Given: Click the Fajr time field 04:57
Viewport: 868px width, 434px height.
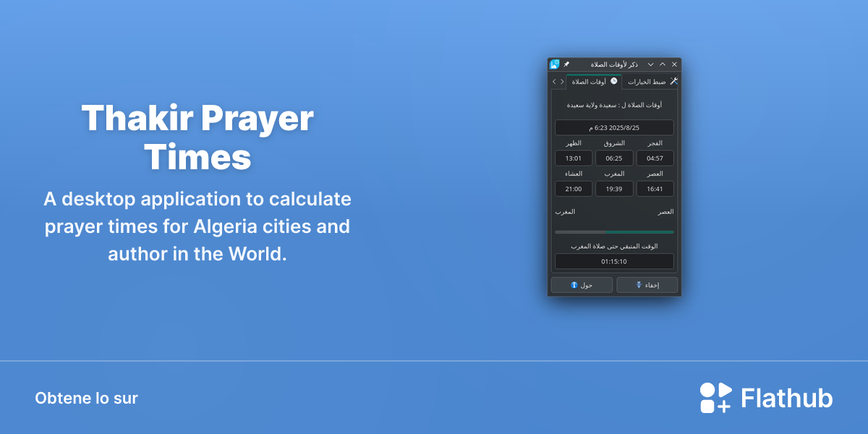Looking at the screenshot, I should pyautogui.click(x=655, y=158).
